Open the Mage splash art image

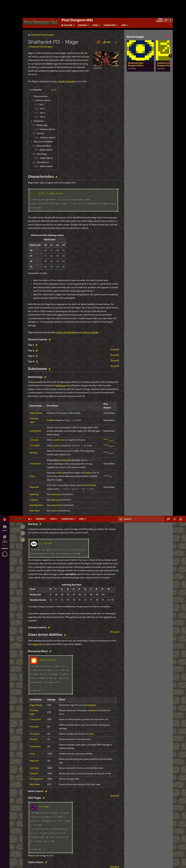pyautogui.click(x=106, y=59)
